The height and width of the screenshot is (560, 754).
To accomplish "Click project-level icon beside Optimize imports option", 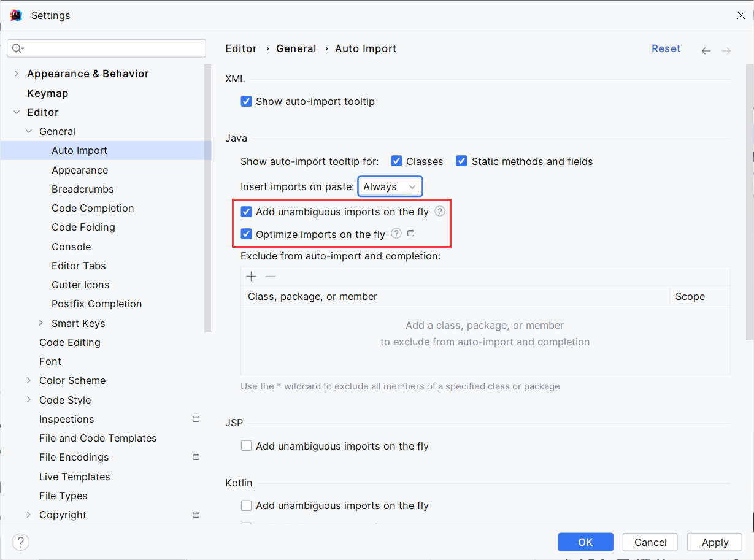I will (x=411, y=233).
